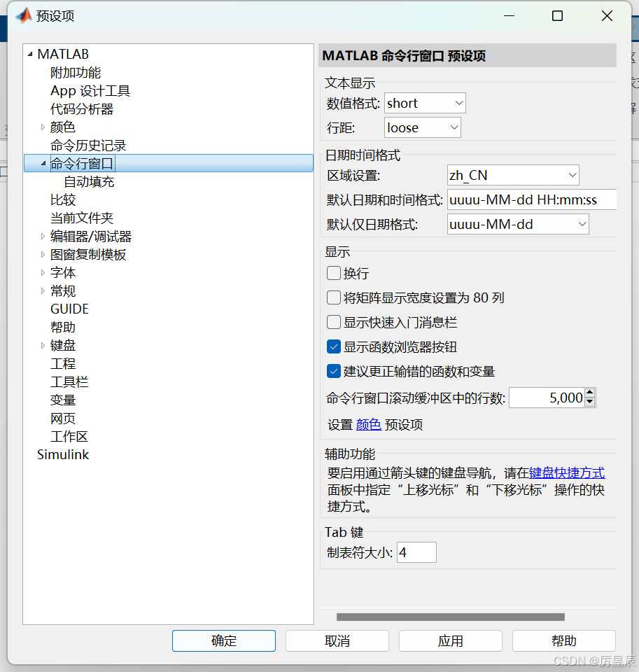Select 网页 in the tree
Viewport: 639px width, 672px height.
(63, 419)
